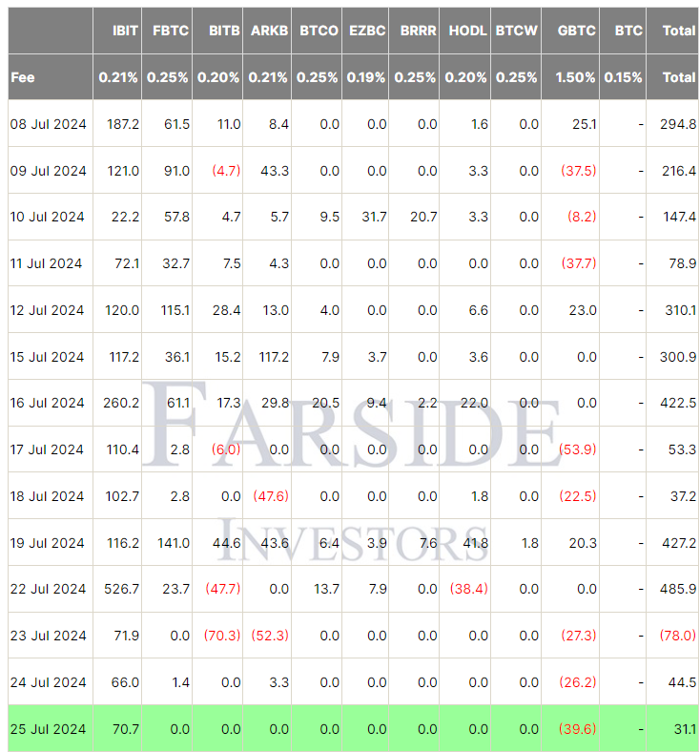700x752 pixels.
Task: Click the BTCW column header
Action: click(517, 31)
